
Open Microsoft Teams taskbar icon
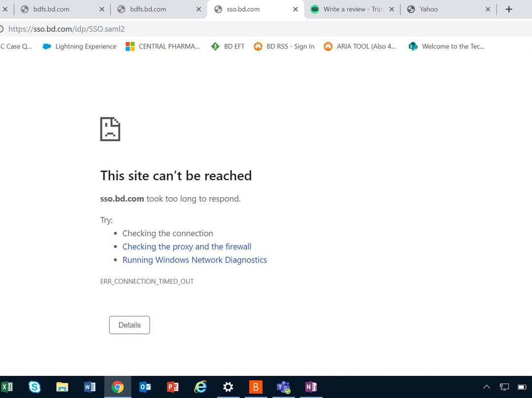[x=283, y=387]
